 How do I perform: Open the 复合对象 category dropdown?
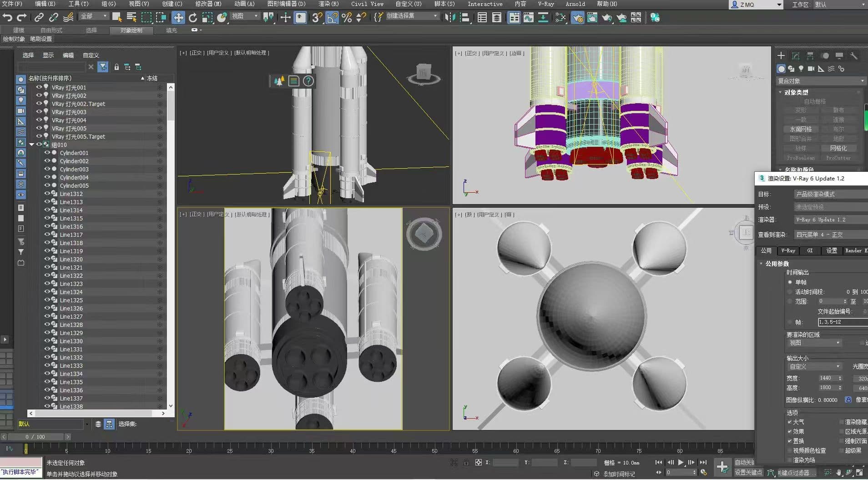pos(821,81)
